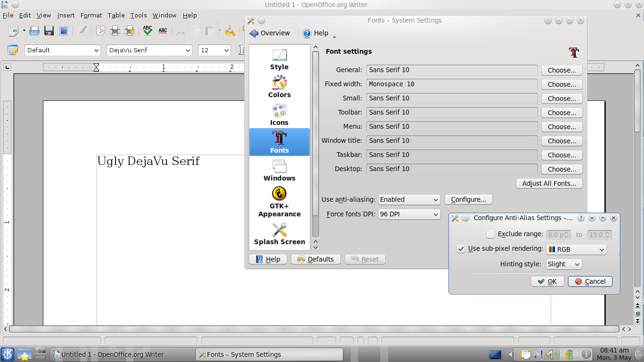Open the Edit menu in Writer
The image size is (644, 362).
click(x=25, y=15)
